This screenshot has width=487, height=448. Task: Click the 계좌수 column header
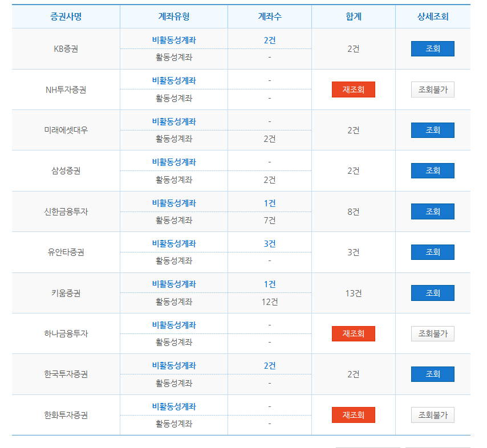point(269,16)
